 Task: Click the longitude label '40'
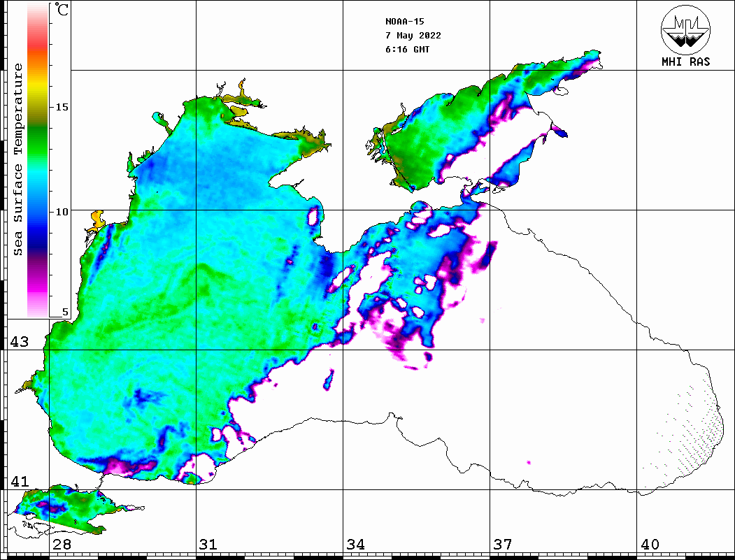point(650,545)
